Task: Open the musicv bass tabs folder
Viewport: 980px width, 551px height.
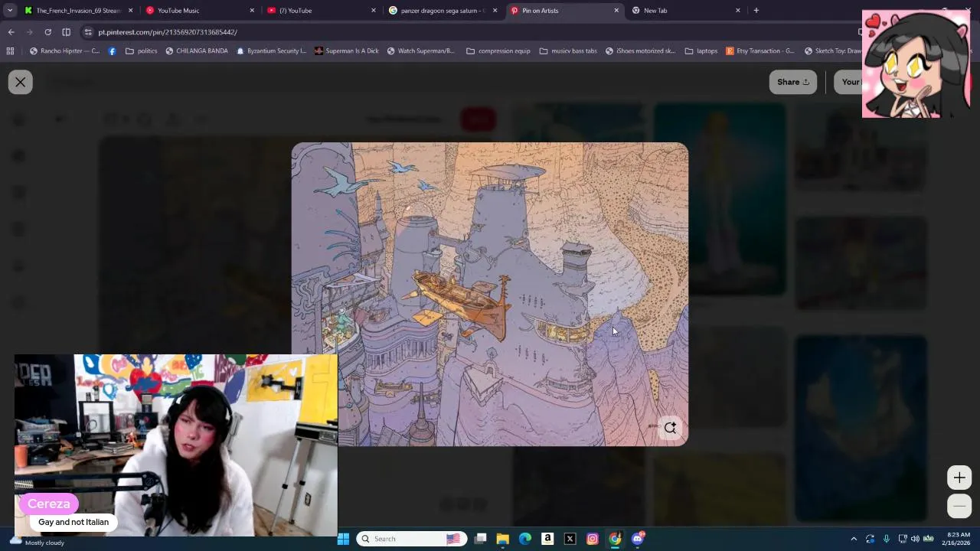Action: [x=568, y=51]
